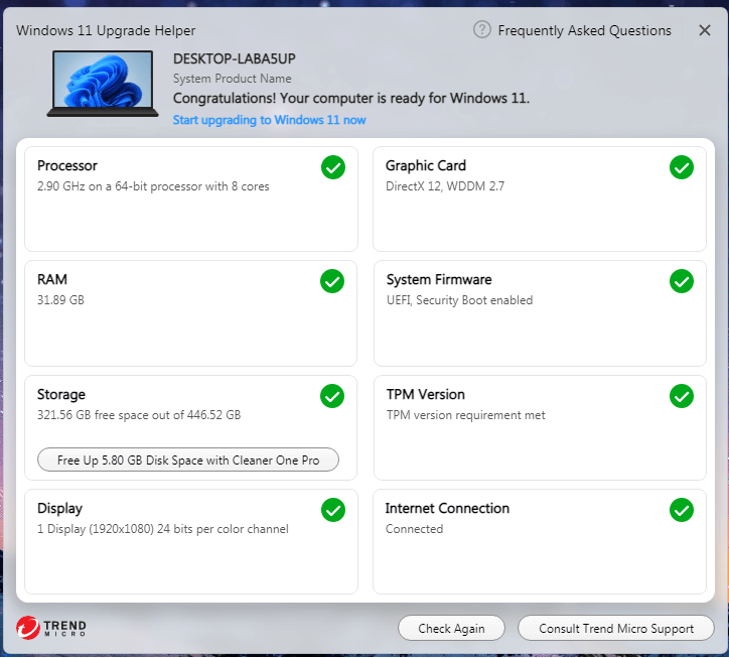
Task: Click the Windows 11 laptop image
Action: pos(101,84)
